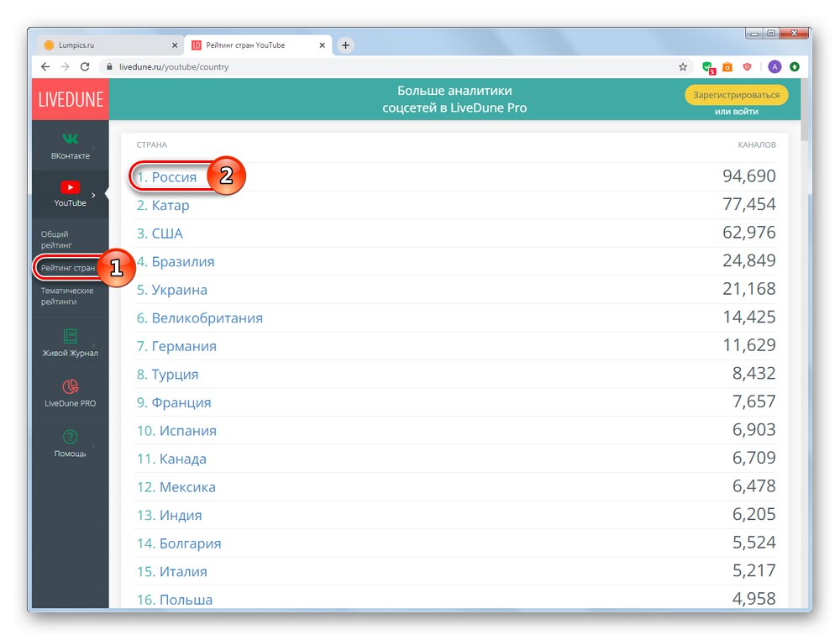Screen dimensions: 840x640
Task: Reload the page
Action: click(x=85, y=67)
